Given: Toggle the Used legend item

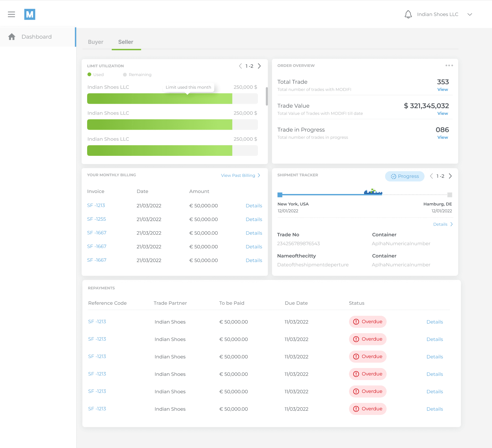Looking at the screenshot, I should (96, 75).
